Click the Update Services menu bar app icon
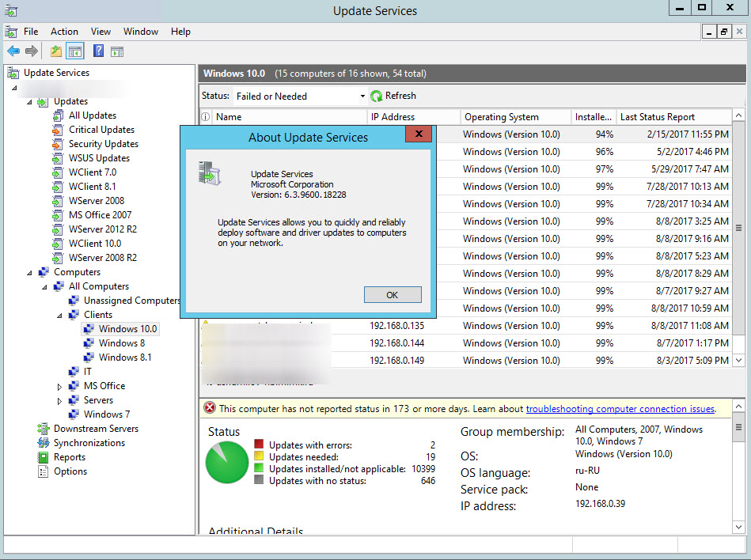The height and width of the screenshot is (560, 751). (11, 32)
